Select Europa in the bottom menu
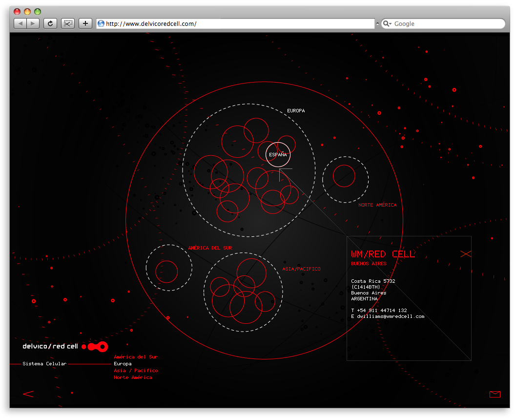The height and width of the screenshot is (420, 516). click(x=123, y=364)
